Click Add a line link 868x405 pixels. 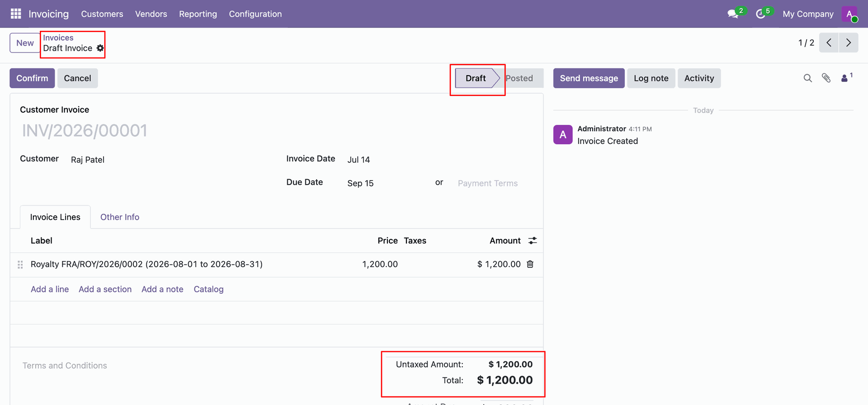(x=50, y=289)
